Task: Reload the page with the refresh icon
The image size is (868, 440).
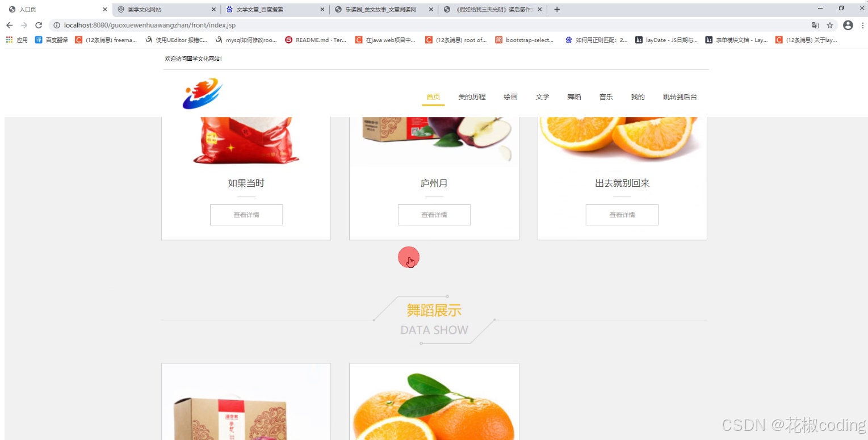Action: click(x=38, y=25)
